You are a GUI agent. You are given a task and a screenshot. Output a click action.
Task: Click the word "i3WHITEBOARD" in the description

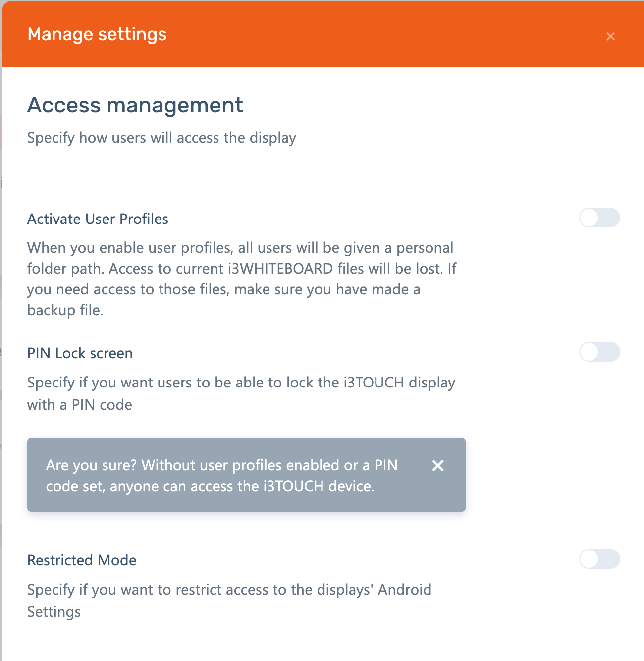pyautogui.click(x=280, y=269)
